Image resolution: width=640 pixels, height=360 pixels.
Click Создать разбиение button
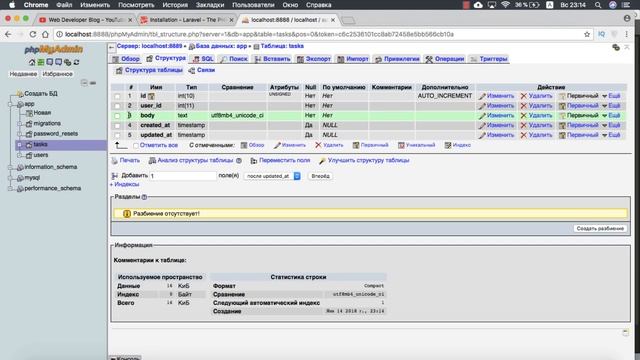600,229
